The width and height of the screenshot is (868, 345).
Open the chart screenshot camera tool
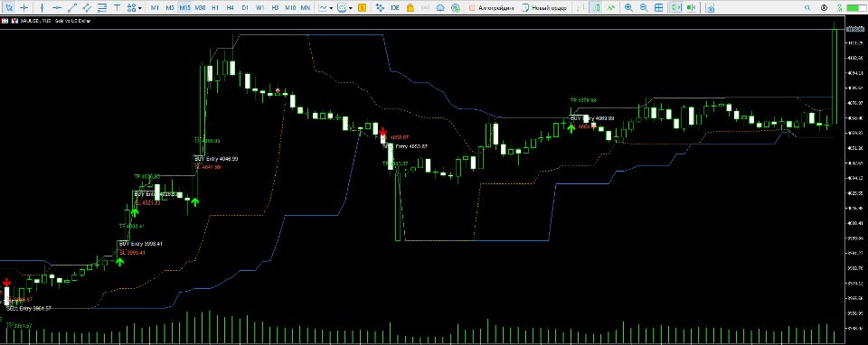click(710, 8)
